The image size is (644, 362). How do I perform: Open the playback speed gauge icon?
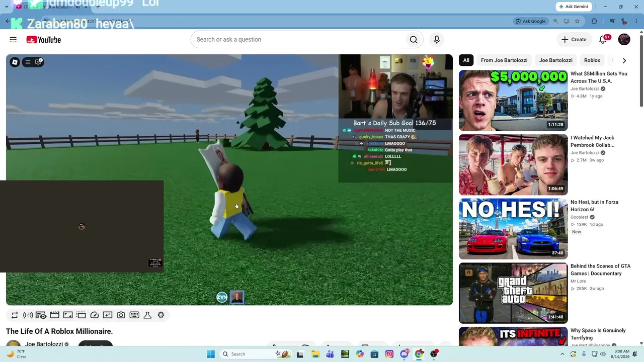[x=94, y=315]
